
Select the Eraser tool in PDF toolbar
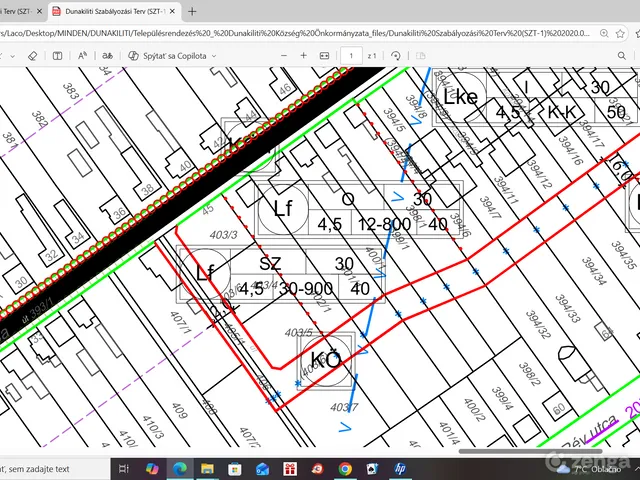click(x=33, y=56)
